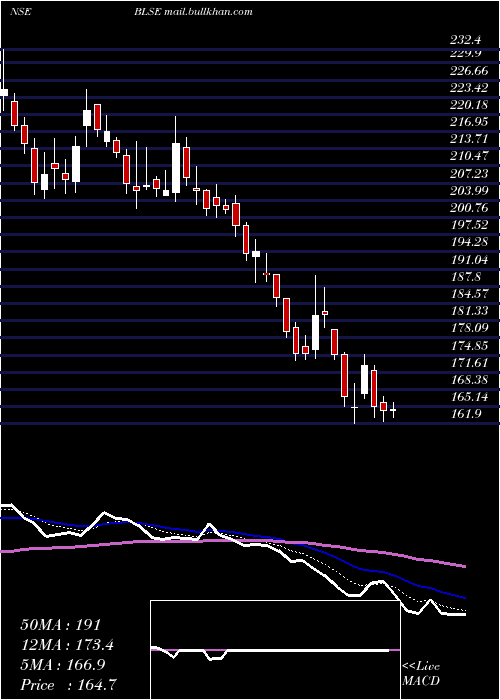Pick the 174.85 price label

coord(470,346)
